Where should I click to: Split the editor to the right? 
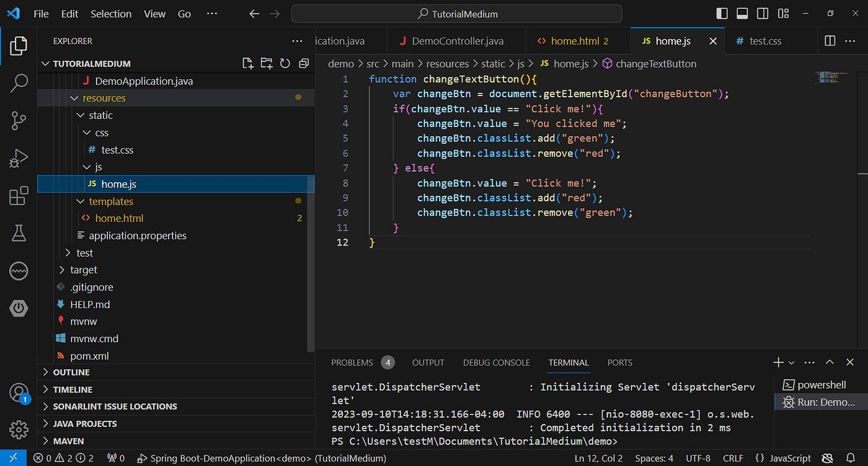coord(830,41)
